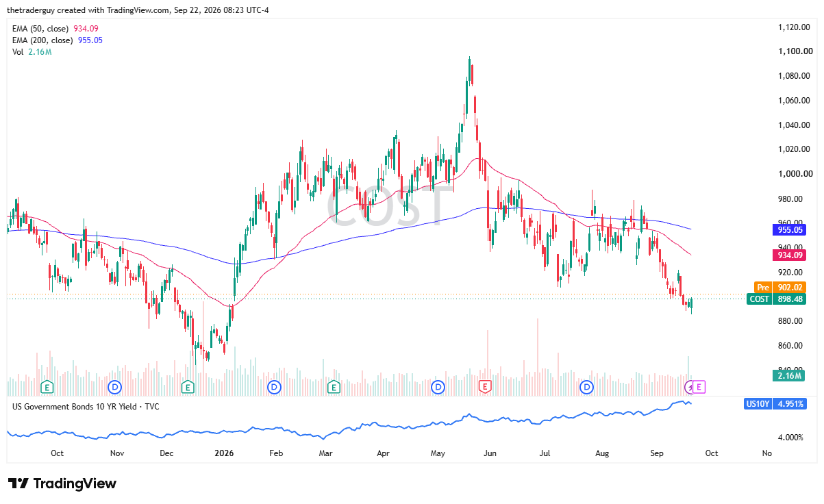Click the purple lightning marker beside upcoming earnings
This screenshot has height=504, width=824.
tap(690, 387)
